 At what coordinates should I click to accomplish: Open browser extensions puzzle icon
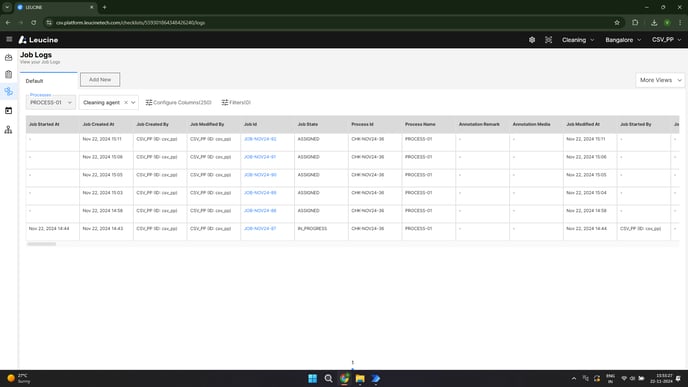[x=635, y=22]
